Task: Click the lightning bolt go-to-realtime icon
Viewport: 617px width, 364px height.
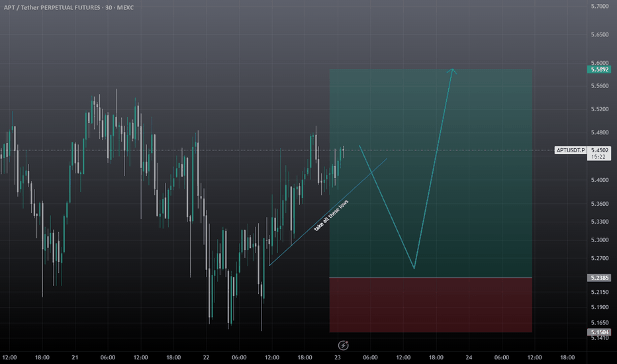Action: click(343, 345)
